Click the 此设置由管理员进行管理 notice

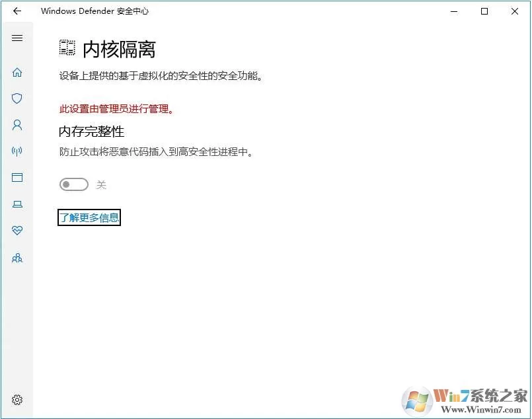click(117, 109)
